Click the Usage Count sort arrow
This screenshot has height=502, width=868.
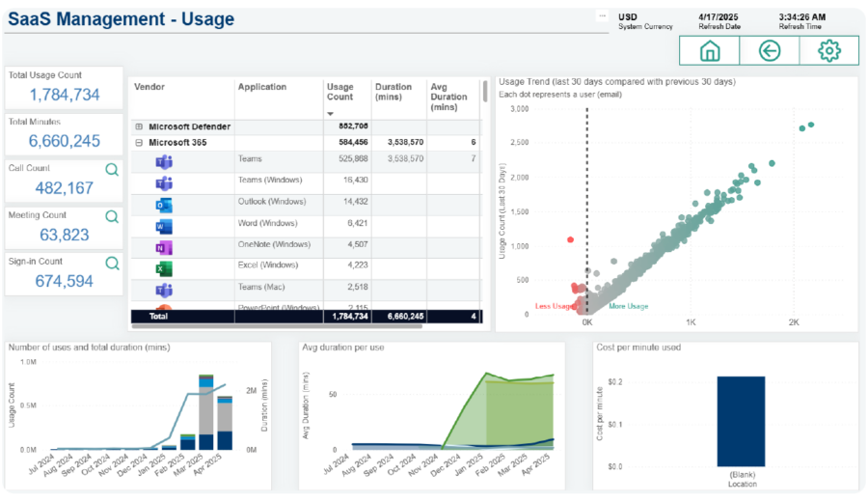point(331,114)
